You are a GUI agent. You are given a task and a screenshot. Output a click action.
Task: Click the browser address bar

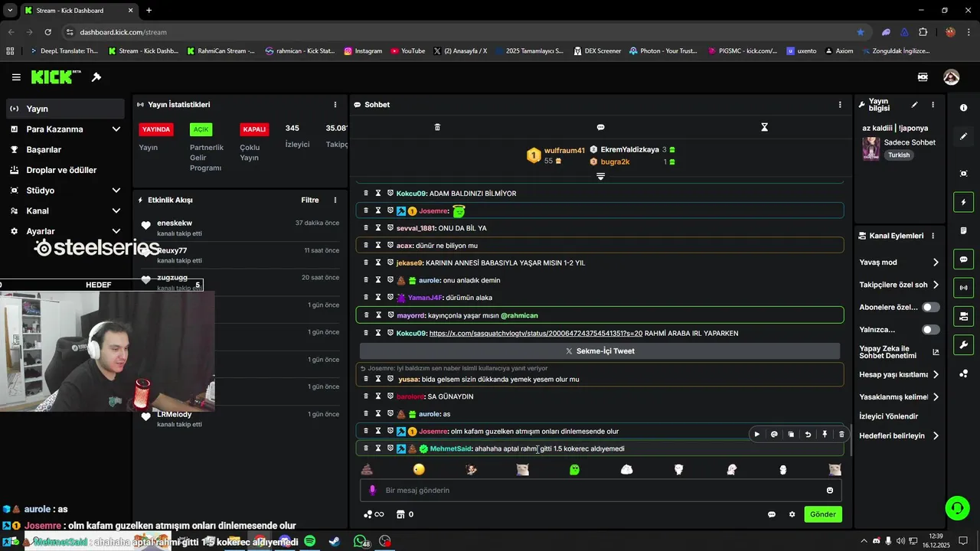click(459, 32)
